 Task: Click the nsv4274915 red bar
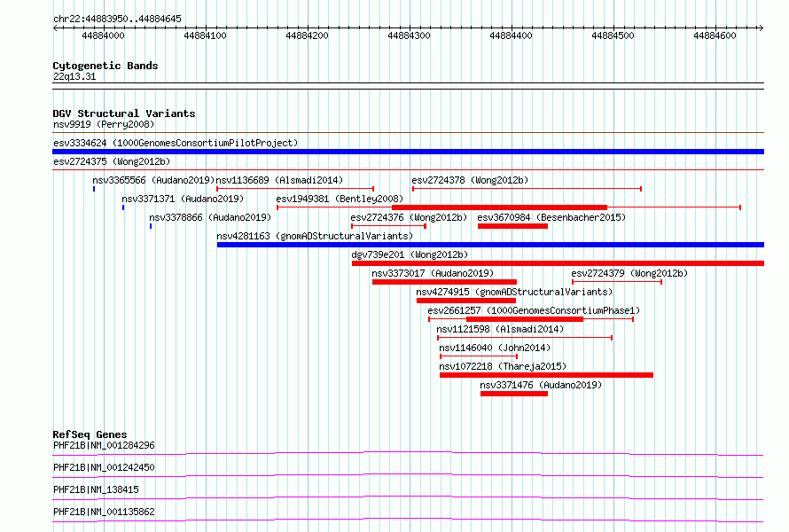[x=466, y=301]
